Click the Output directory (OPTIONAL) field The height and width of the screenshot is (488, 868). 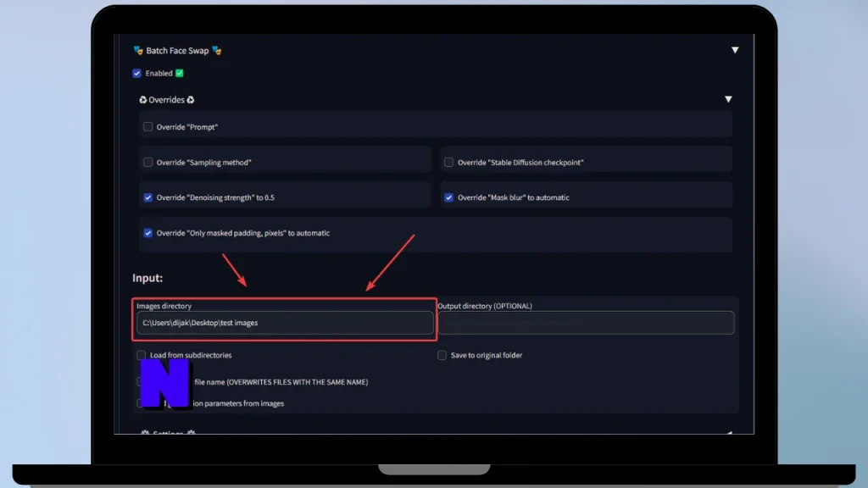click(x=586, y=323)
